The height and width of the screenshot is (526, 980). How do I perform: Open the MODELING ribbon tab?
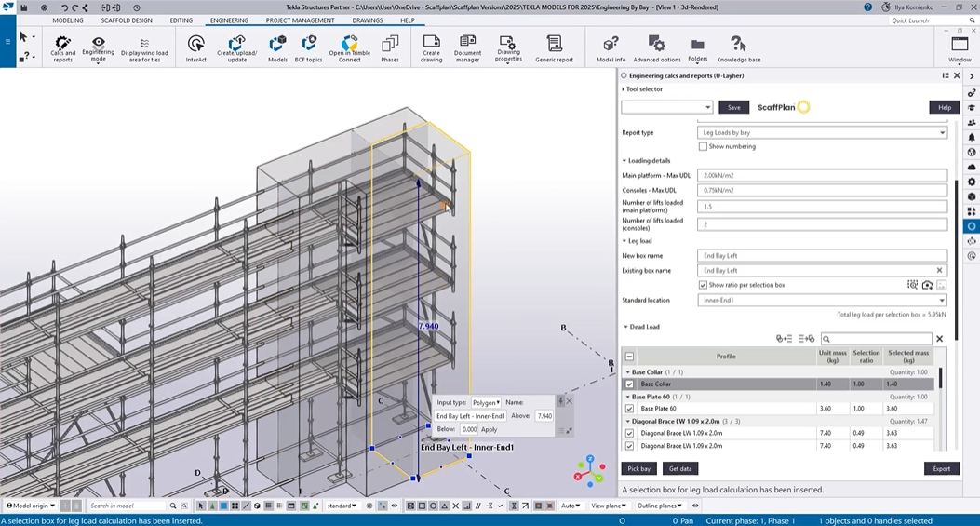pyautogui.click(x=68, y=20)
